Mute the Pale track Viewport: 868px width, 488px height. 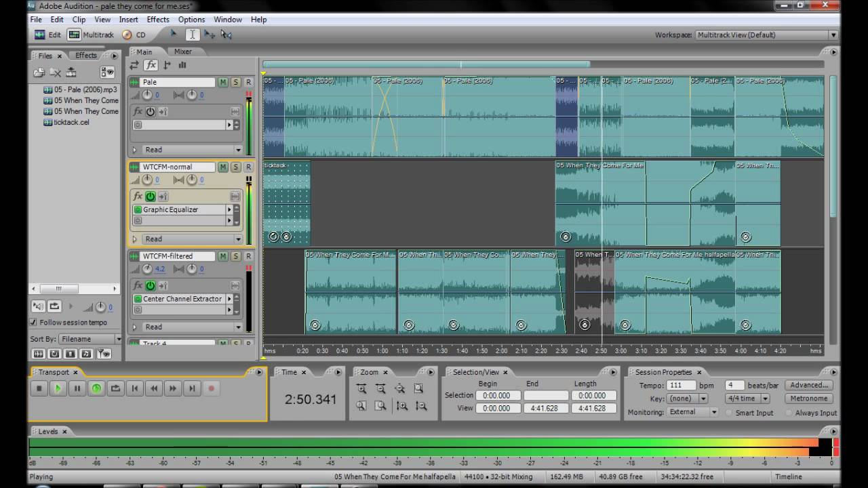click(223, 82)
